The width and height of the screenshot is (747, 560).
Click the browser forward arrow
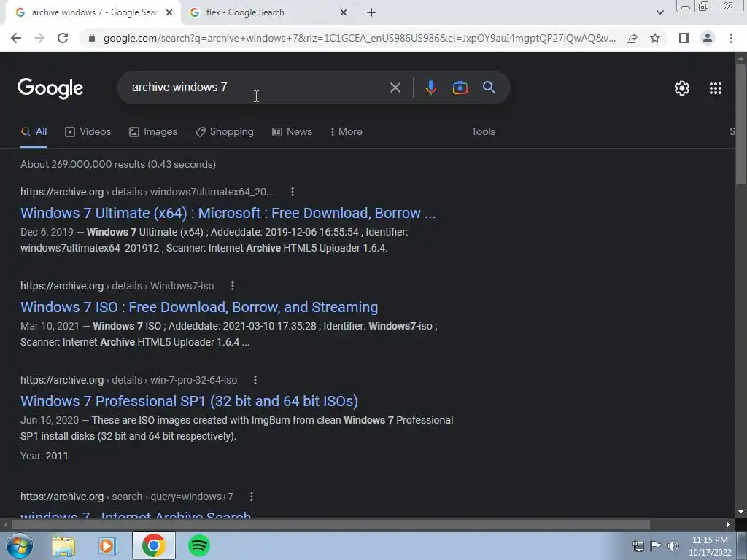coord(39,38)
